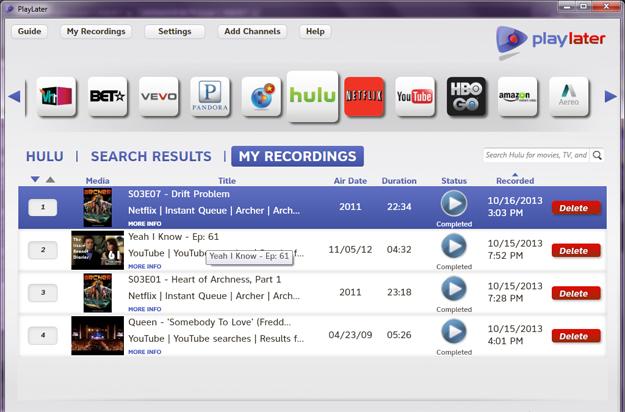Sort by the Duration column
This screenshot has width=625, height=412.
click(399, 180)
